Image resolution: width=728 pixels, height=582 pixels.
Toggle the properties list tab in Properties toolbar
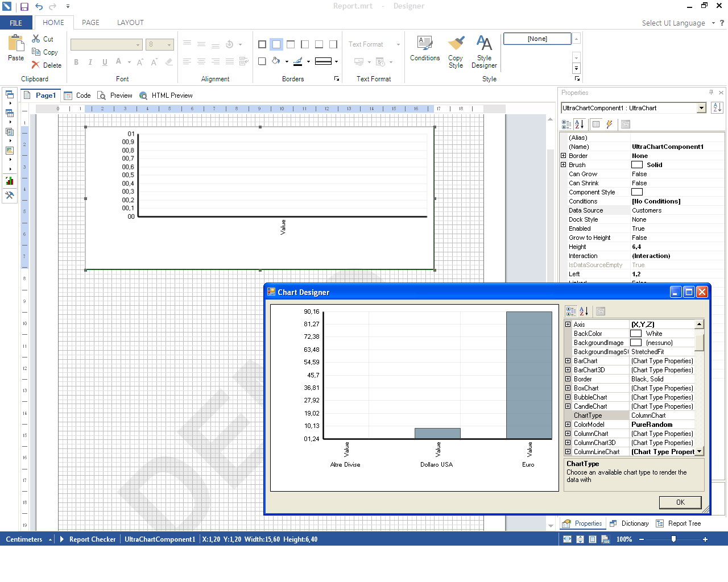click(596, 124)
